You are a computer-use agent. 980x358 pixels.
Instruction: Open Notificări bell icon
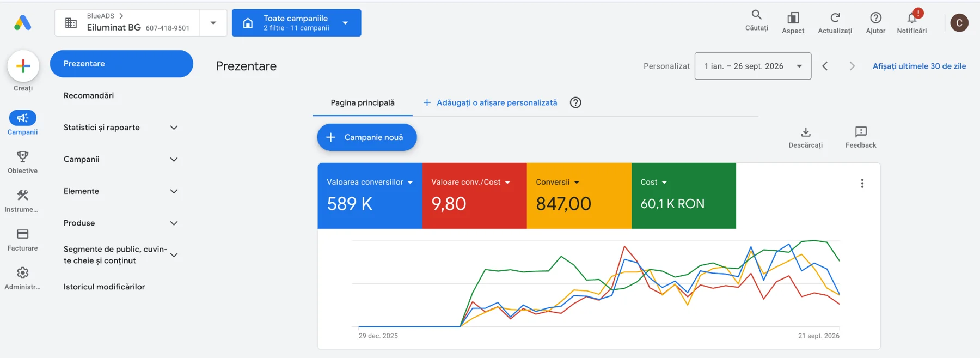912,18
